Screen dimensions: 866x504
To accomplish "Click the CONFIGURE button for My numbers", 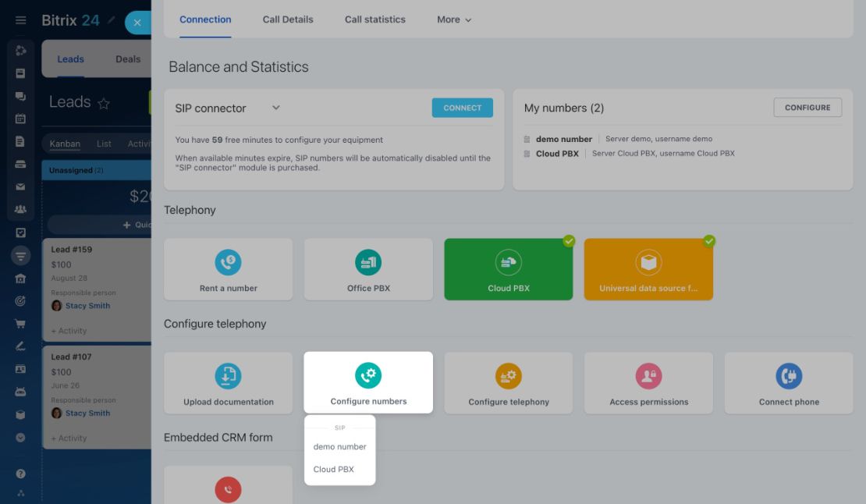I will pyautogui.click(x=807, y=108).
